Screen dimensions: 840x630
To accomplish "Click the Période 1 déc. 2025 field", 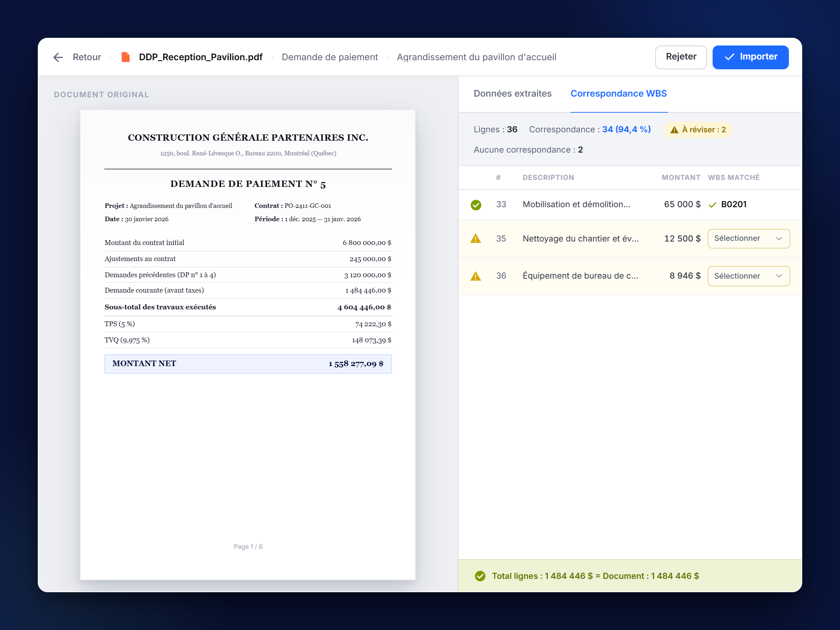I will click(x=307, y=219).
